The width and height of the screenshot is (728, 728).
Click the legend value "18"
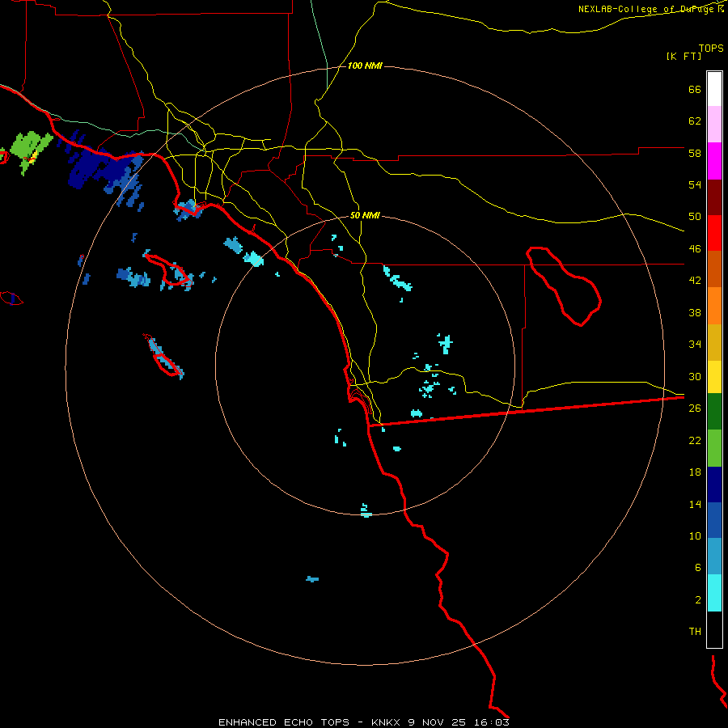695,472
